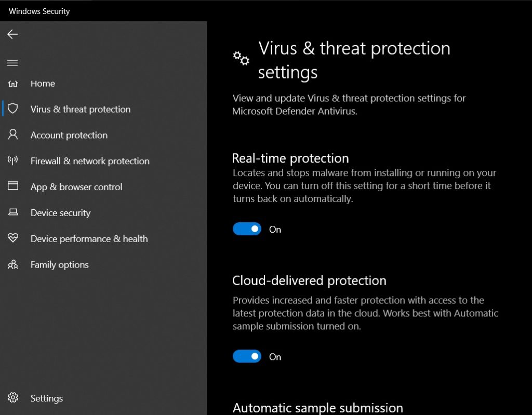Image resolution: width=532 pixels, height=415 pixels.
Task: Select the Device performance & health heart icon
Action: 12,238
